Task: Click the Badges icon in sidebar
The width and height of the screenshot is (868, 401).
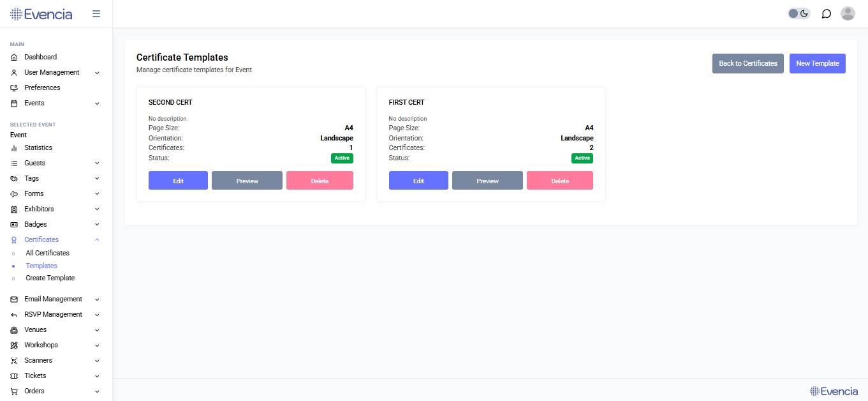Action: 13,224
